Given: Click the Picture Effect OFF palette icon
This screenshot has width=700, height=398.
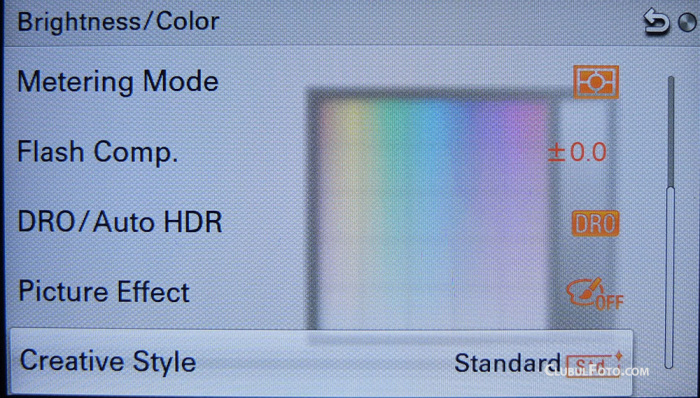Looking at the screenshot, I should [x=594, y=293].
